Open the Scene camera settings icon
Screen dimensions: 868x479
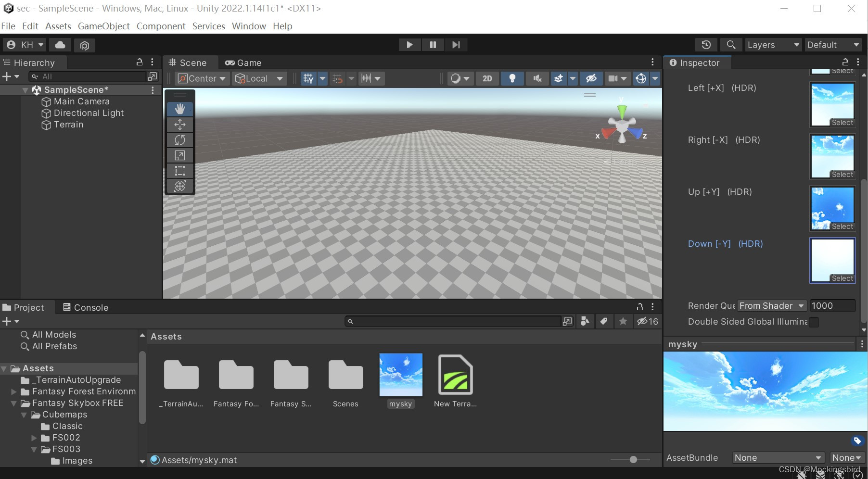613,78
